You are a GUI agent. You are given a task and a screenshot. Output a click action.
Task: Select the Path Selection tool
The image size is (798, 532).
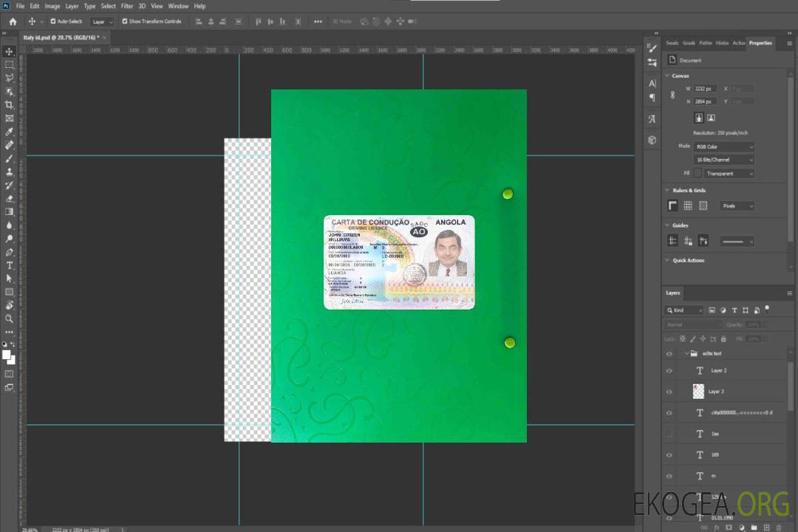(9, 279)
